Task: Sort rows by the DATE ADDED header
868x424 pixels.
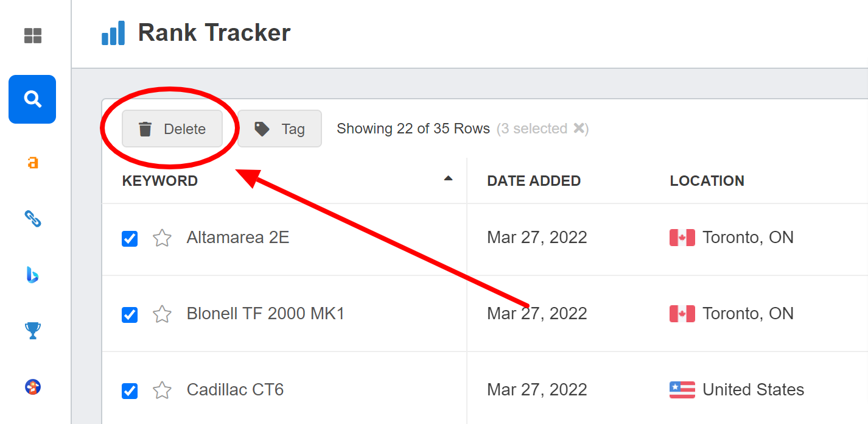Action: 534,180
